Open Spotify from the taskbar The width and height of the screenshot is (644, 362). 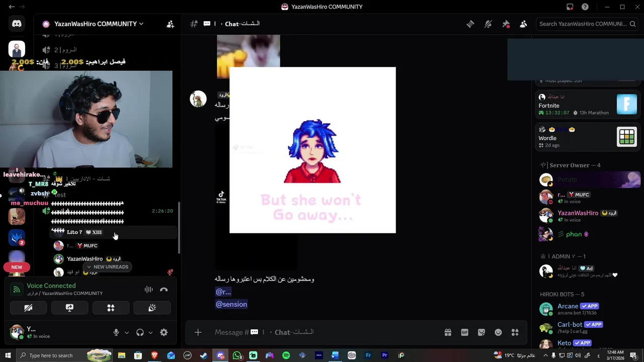click(x=286, y=355)
